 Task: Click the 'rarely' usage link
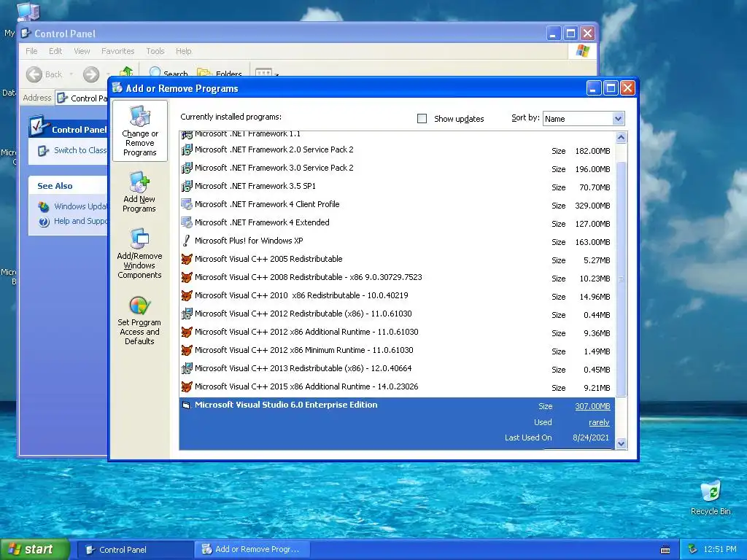[x=599, y=422]
